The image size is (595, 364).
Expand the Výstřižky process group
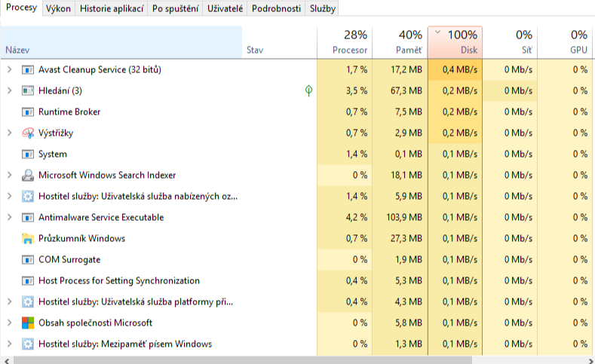point(10,133)
